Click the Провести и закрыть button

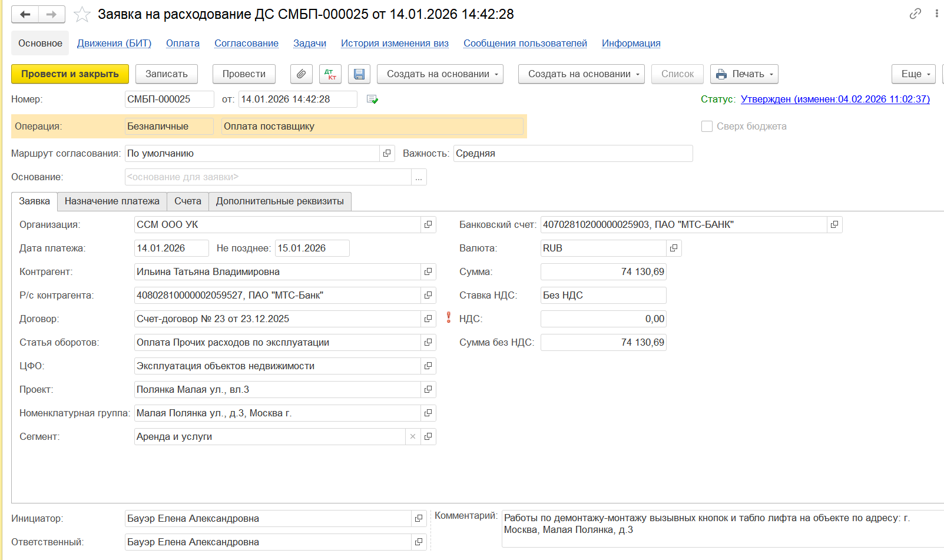pos(70,74)
